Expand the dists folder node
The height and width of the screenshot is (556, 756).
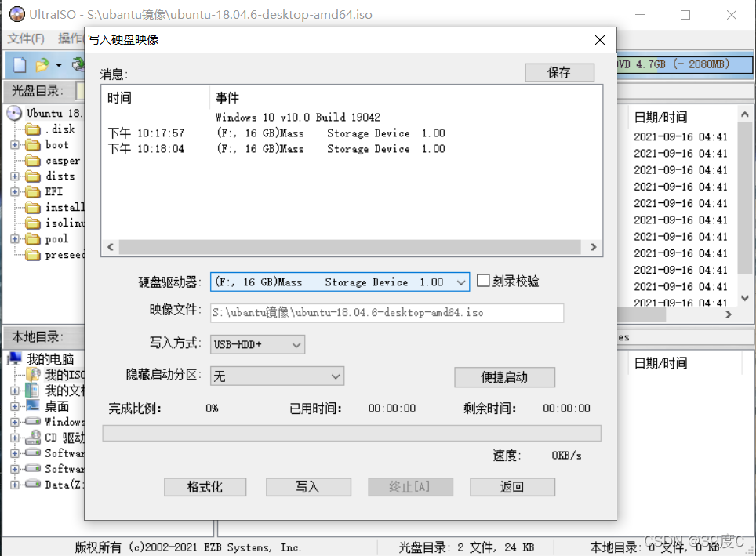pyautogui.click(x=15, y=176)
